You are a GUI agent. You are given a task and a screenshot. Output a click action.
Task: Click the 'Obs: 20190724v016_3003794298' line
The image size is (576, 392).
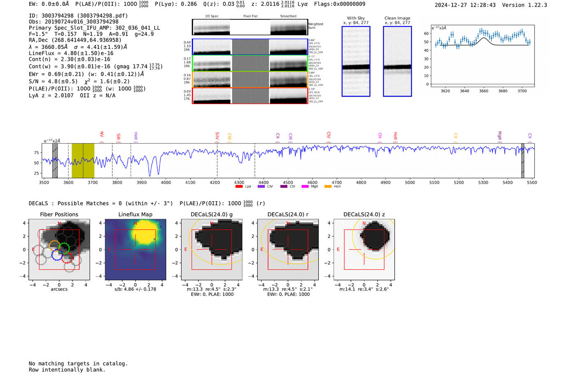pos(74,22)
